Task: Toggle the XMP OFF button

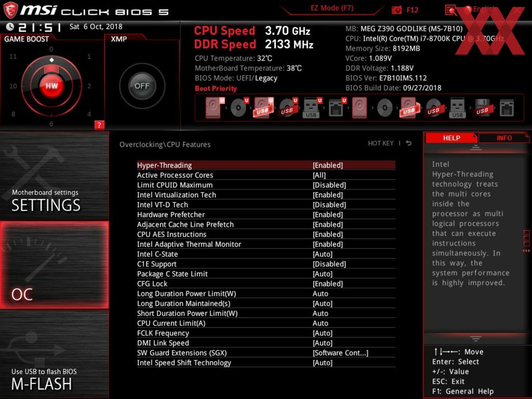Action: [142, 86]
